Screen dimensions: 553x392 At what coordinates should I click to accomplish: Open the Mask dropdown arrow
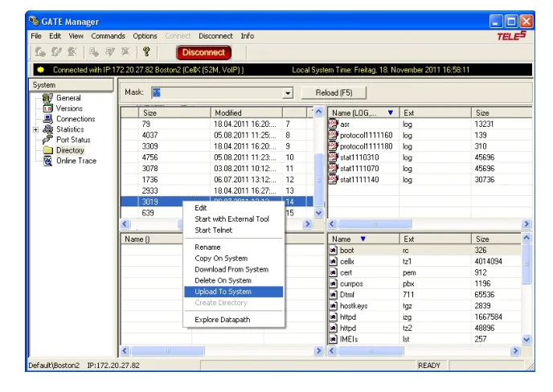coord(288,92)
